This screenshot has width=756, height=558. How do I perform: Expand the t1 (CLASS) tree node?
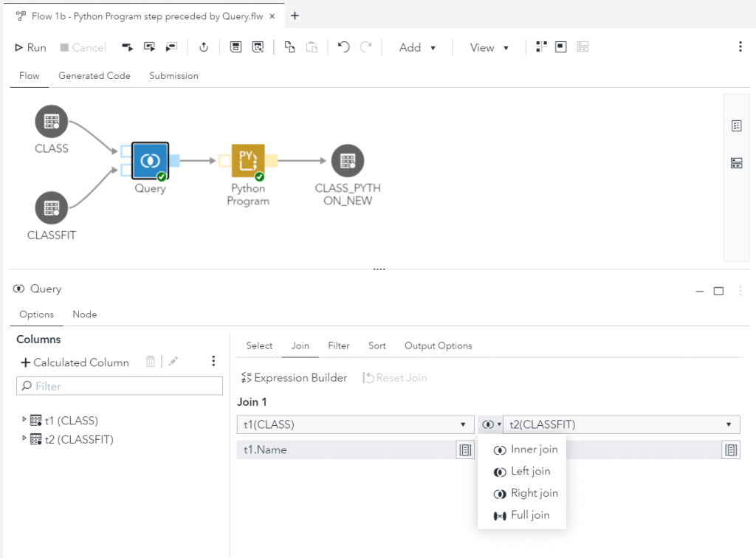[24, 420]
